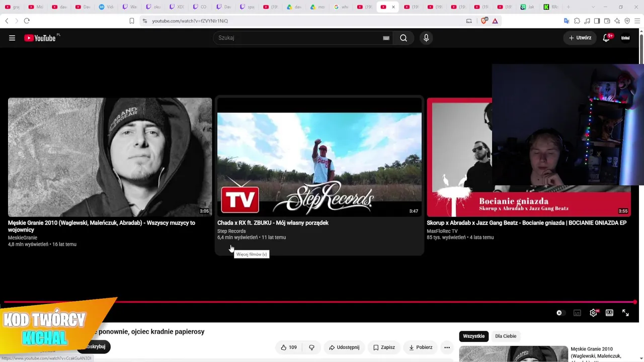Select the youtube.com address bar URL
This screenshot has height=362, width=644.
point(190,21)
